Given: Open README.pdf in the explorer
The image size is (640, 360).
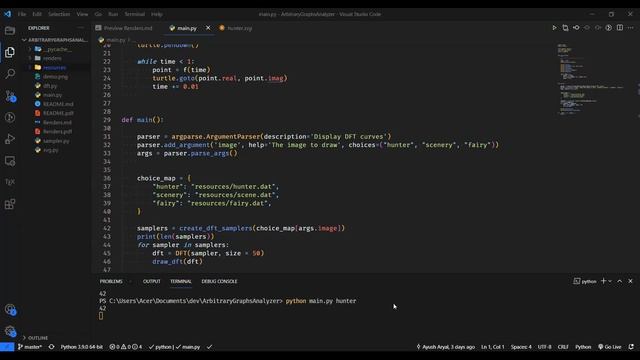Looking at the screenshot, I should click(x=58, y=113).
